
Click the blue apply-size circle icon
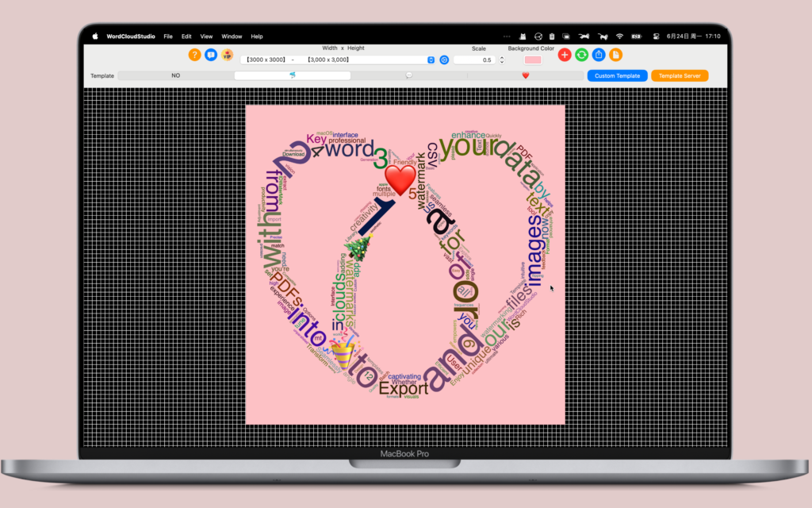(x=444, y=60)
